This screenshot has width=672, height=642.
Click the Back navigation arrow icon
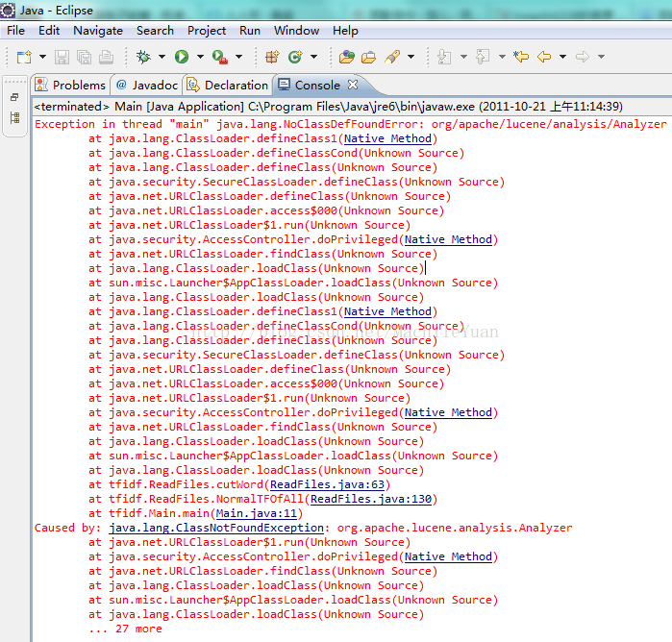tap(545, 58)
